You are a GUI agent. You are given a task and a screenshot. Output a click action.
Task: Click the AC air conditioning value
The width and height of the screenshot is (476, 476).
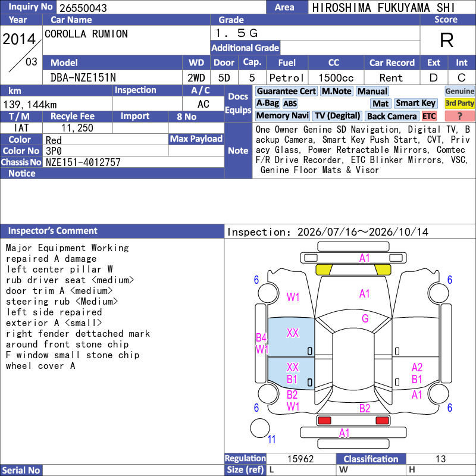[x=203, y=104]
